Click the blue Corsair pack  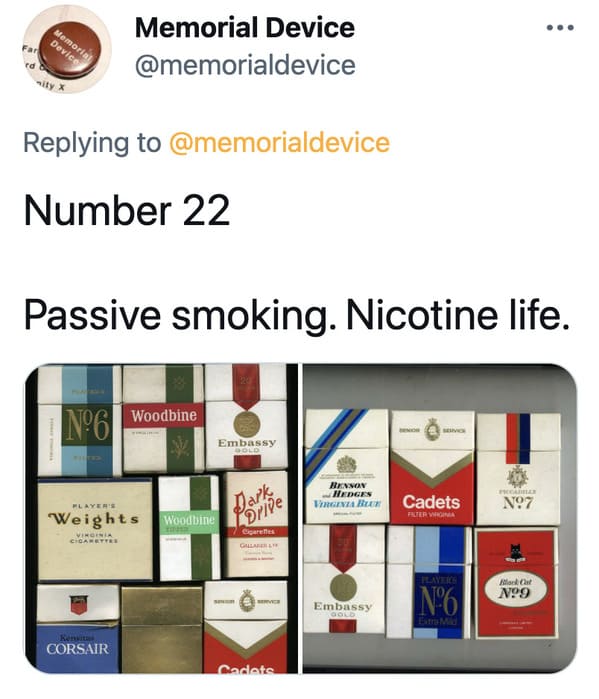(78, 628)
